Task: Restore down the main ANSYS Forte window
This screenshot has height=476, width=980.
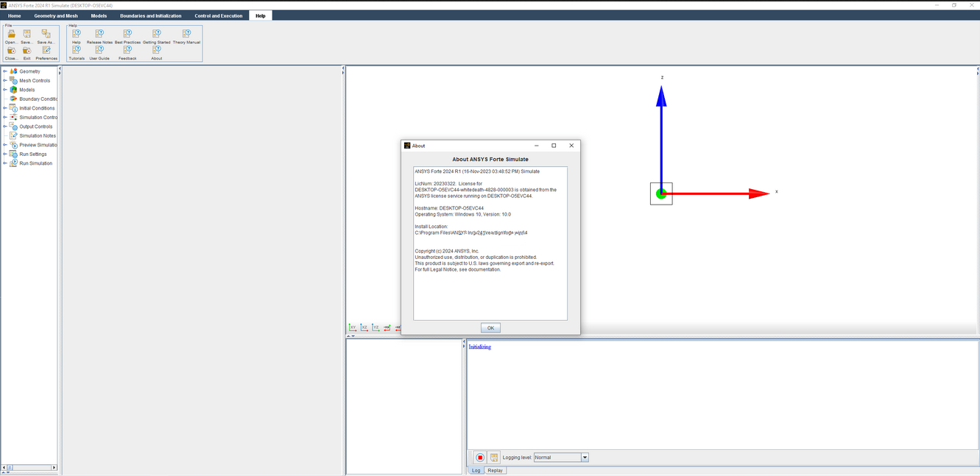Action: pos(954,4)
